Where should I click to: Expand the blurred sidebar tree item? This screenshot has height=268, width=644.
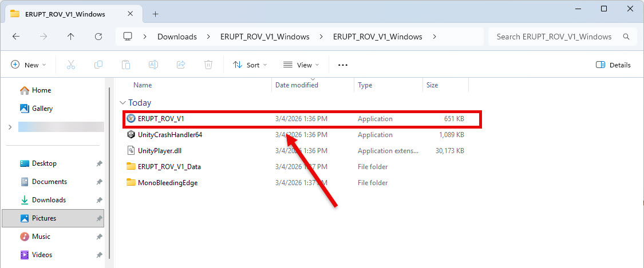click(10, 127)
